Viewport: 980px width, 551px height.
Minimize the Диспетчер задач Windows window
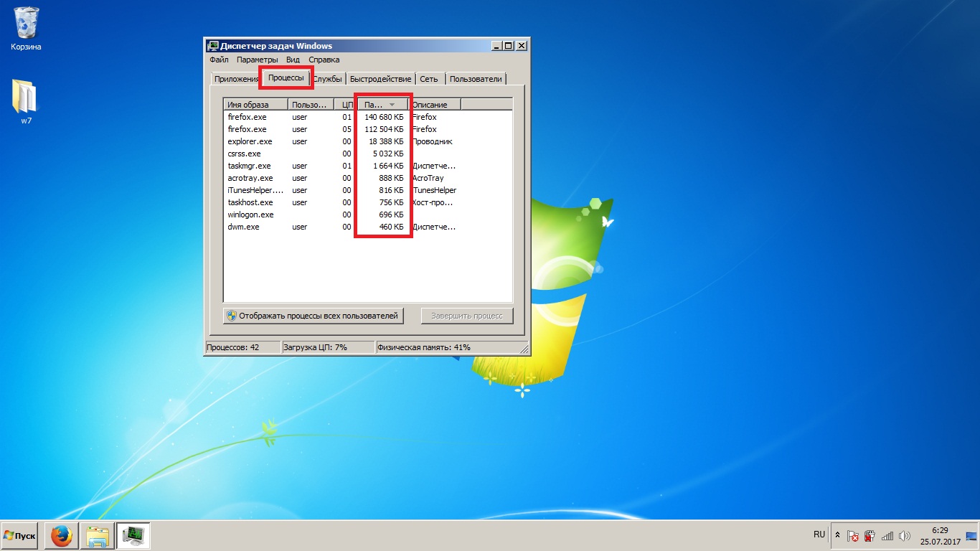click(496, 46)
